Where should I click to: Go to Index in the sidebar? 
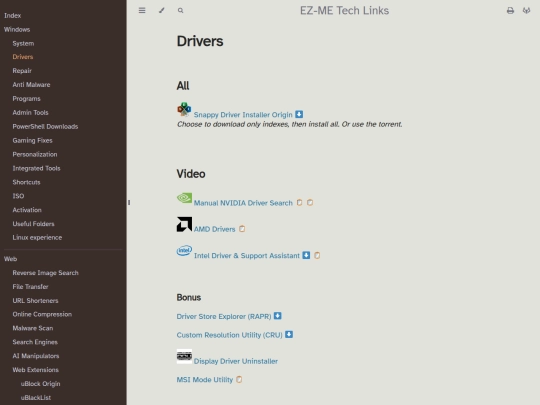tap(12, 15)
